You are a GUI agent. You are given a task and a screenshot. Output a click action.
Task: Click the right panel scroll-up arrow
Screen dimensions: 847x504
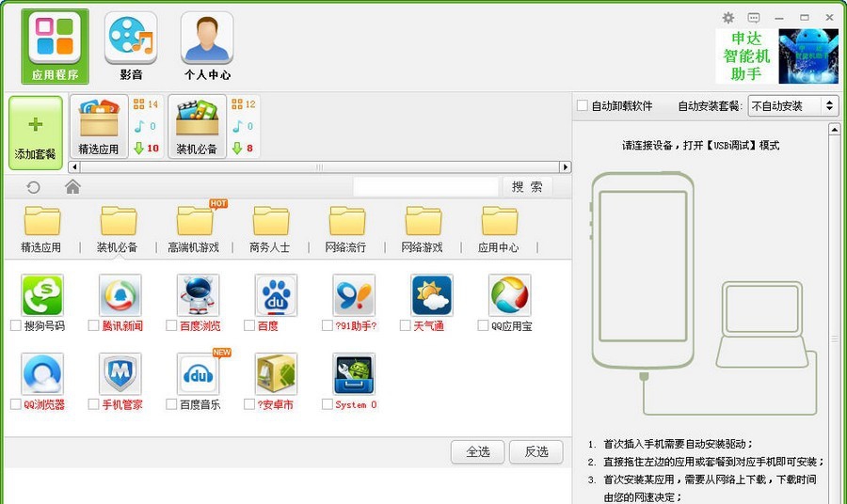click(834, 130)
